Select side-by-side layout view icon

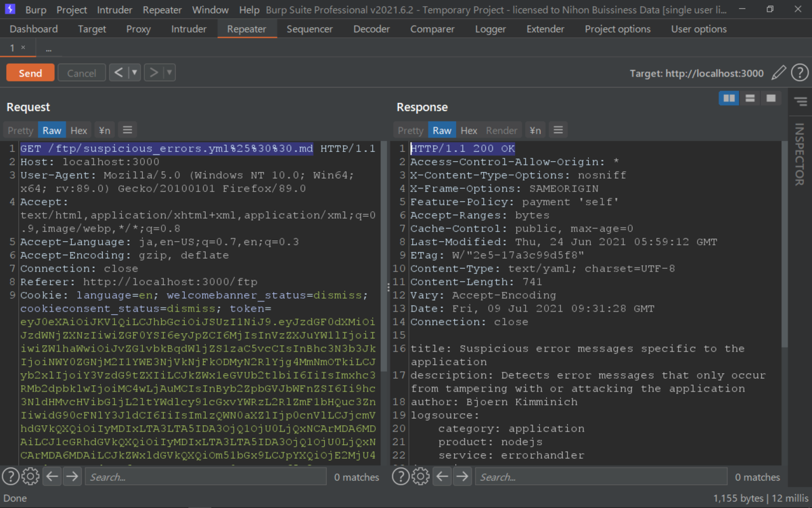(729, 98)
